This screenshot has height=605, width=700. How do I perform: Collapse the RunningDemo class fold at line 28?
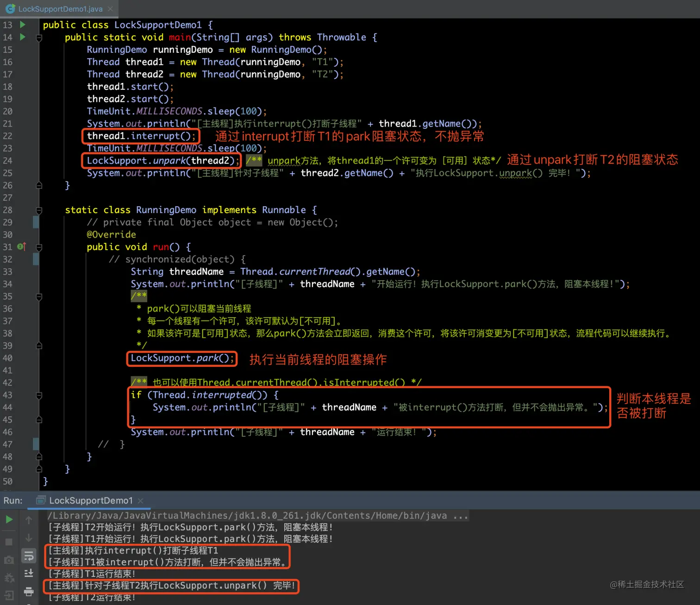(x=39, y=210)
